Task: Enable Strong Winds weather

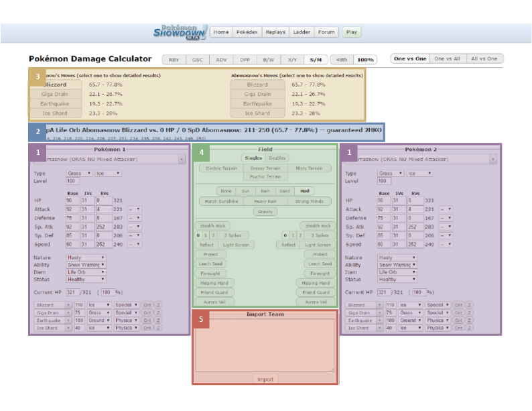Action: click(x=309, y=201)
